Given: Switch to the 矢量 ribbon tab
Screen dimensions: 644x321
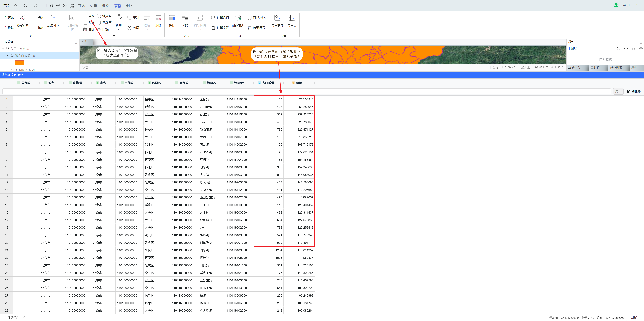Looking at the screenshot, I should [x=94, y=6].
